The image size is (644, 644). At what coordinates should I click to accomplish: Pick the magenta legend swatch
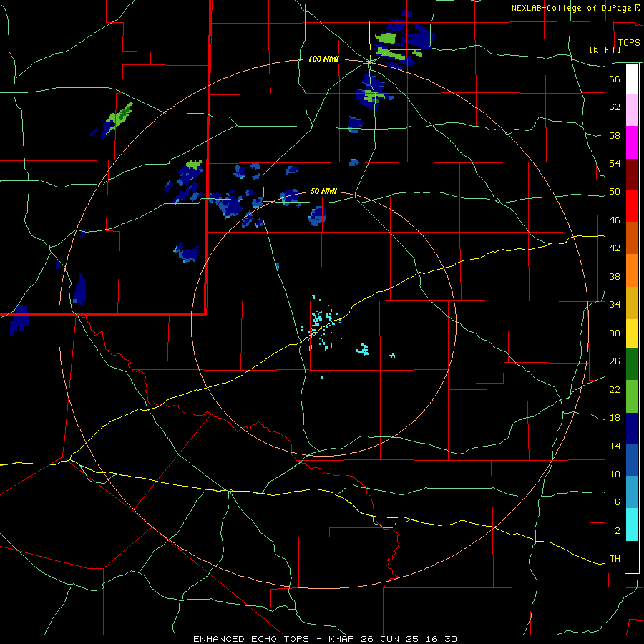coord(632,142)
